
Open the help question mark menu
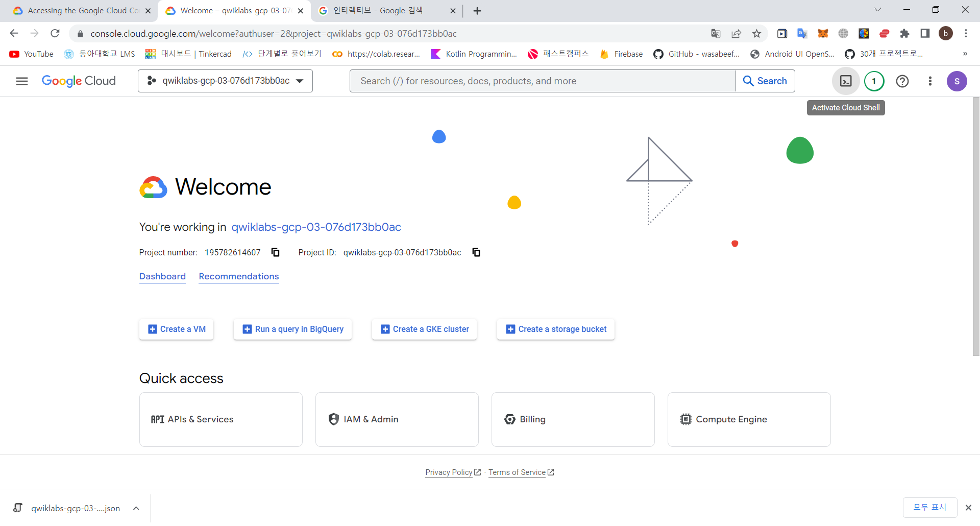click(x=902, y=81)
